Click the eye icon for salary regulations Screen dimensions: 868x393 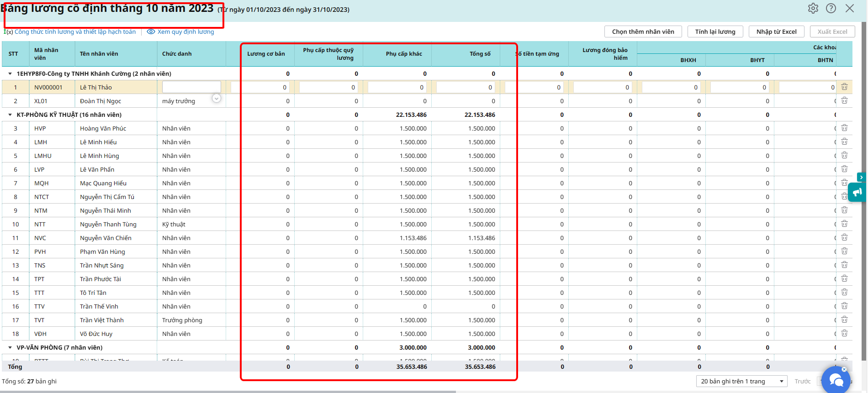tap(151, 31)
